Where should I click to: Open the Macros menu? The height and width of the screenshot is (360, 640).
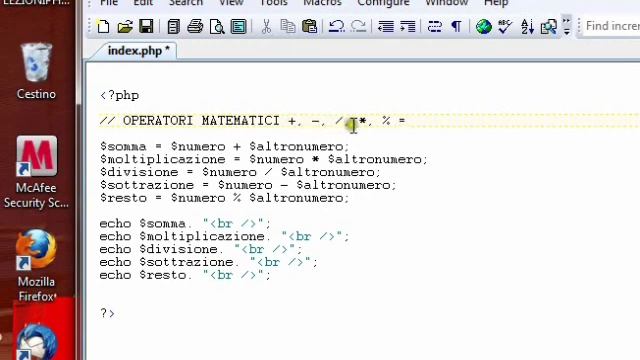(x=322, y=3)
